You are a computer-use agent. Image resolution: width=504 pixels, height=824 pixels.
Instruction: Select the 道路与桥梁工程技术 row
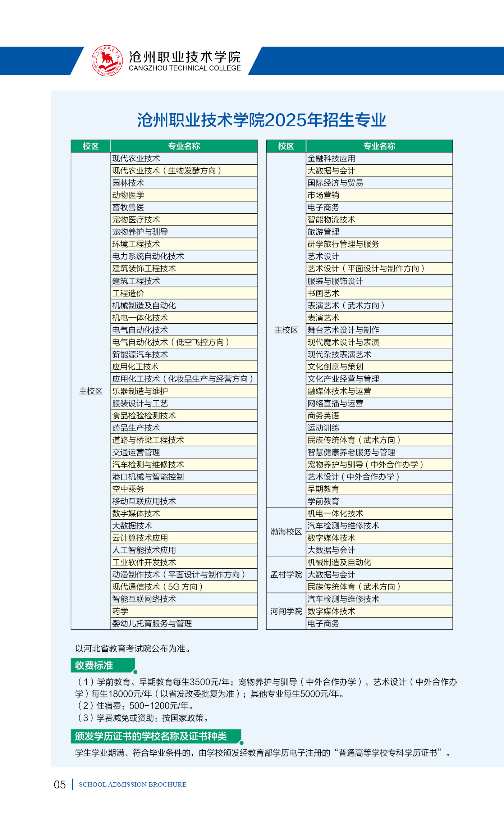(x=184, y=440)
